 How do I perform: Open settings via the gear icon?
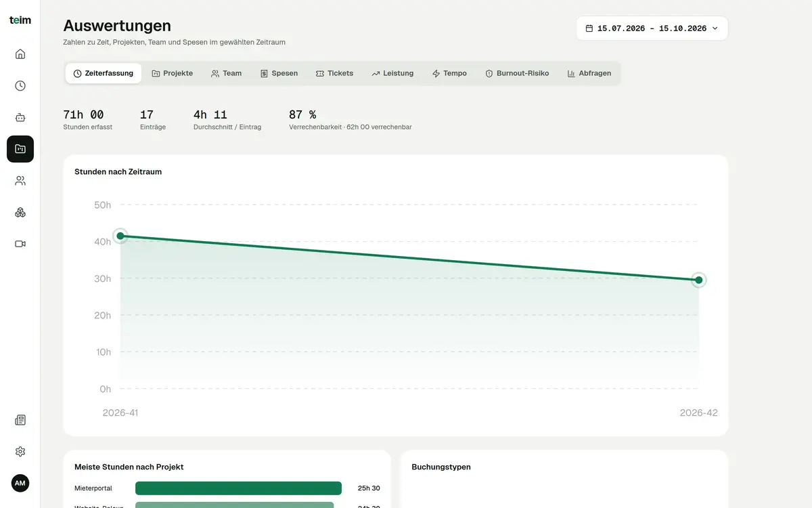(x=20, y=452)
